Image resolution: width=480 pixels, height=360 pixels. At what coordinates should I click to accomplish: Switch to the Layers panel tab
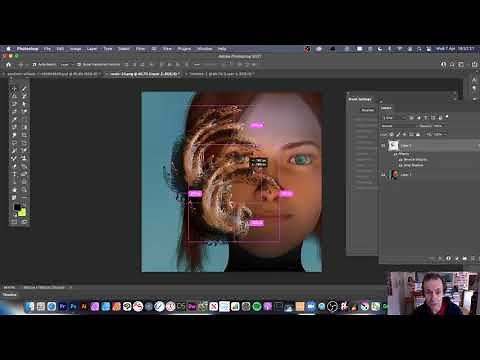(x=386, y=108)
